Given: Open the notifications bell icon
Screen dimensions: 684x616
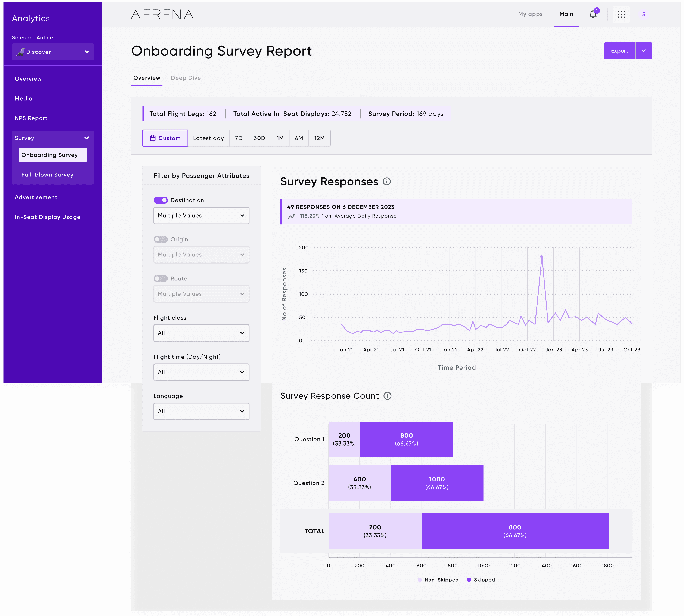Looking at the screenshot, I should coord(593,15).
